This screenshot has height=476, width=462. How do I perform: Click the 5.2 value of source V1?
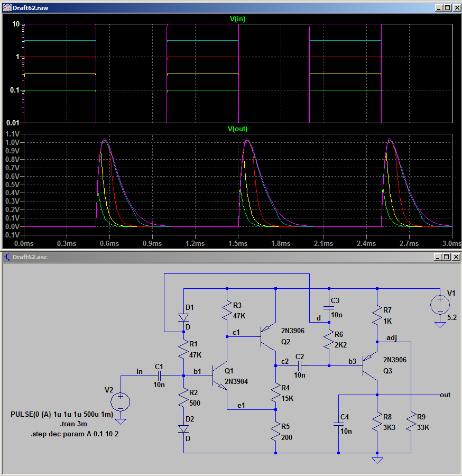[451, 317]
